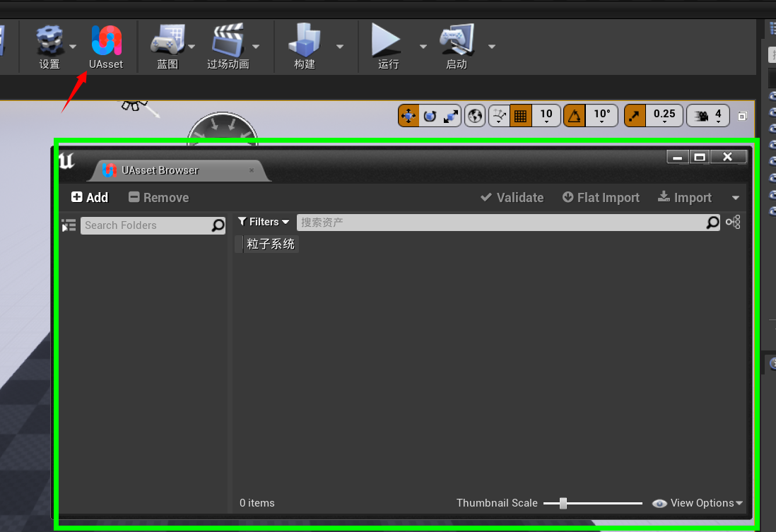Adjust the Thumbnail Scale slider handle

pyautogui.click(x=563, y=503)
